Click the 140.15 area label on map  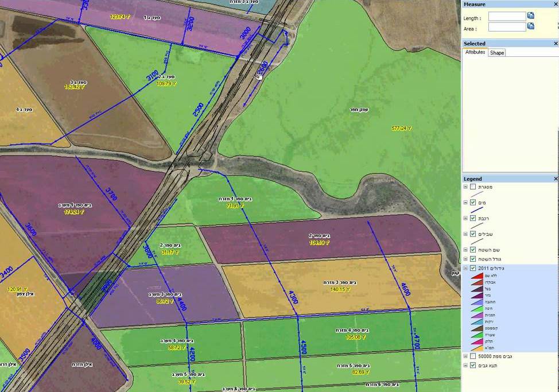pos(340,289)
